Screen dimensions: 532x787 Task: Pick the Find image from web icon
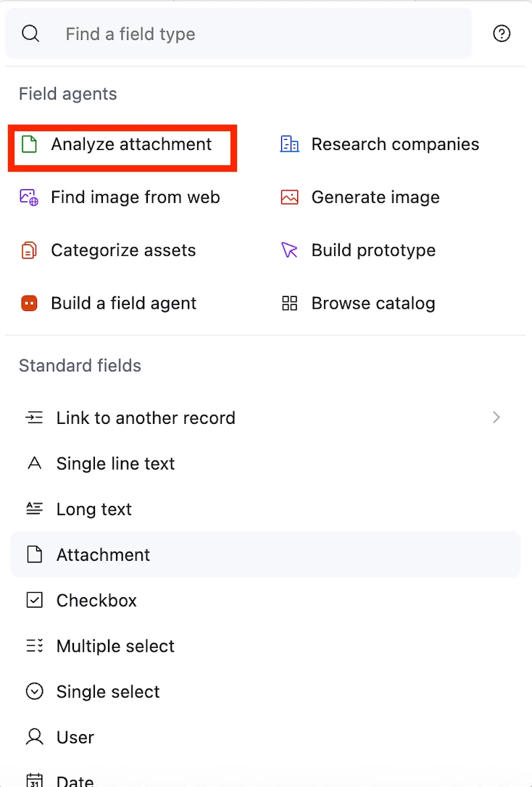29,197
